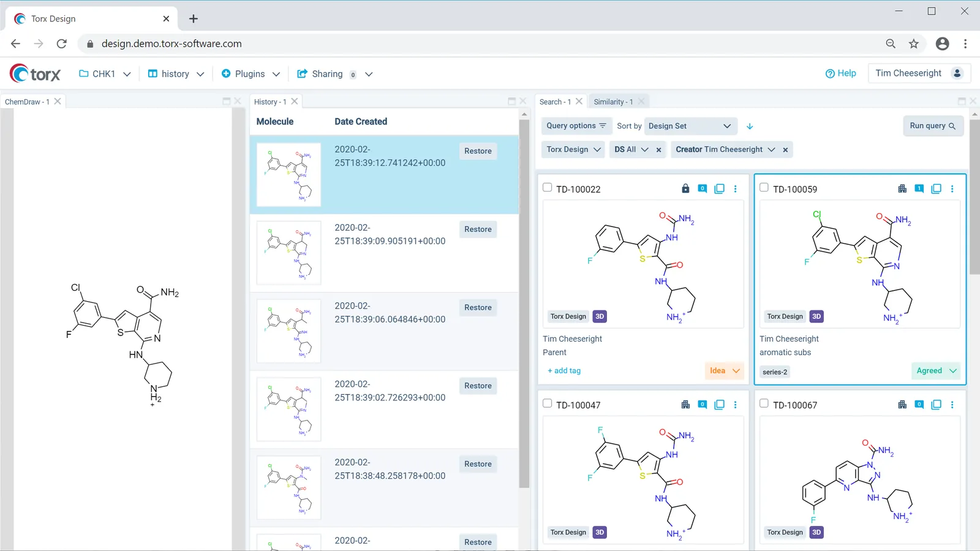Screen dimensions: 980x551
Task: Reverse sort direction with arrow icon
Action: coord(750,126)
